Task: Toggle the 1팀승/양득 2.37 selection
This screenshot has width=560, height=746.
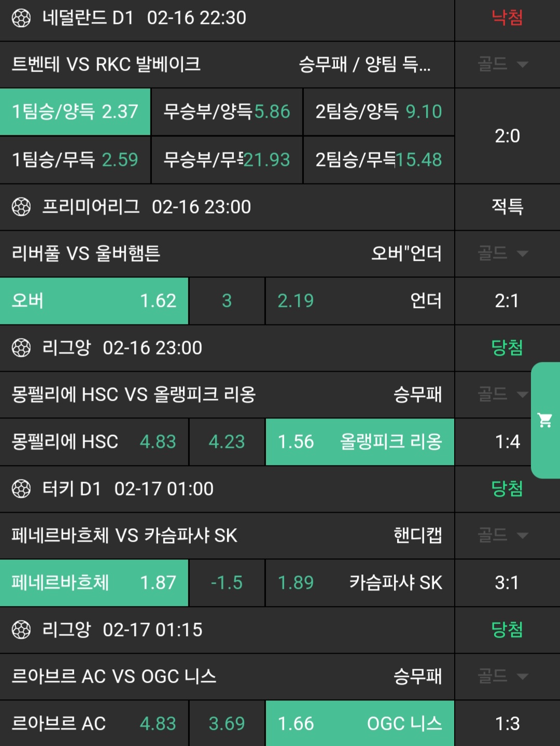Action: (75, 112)
